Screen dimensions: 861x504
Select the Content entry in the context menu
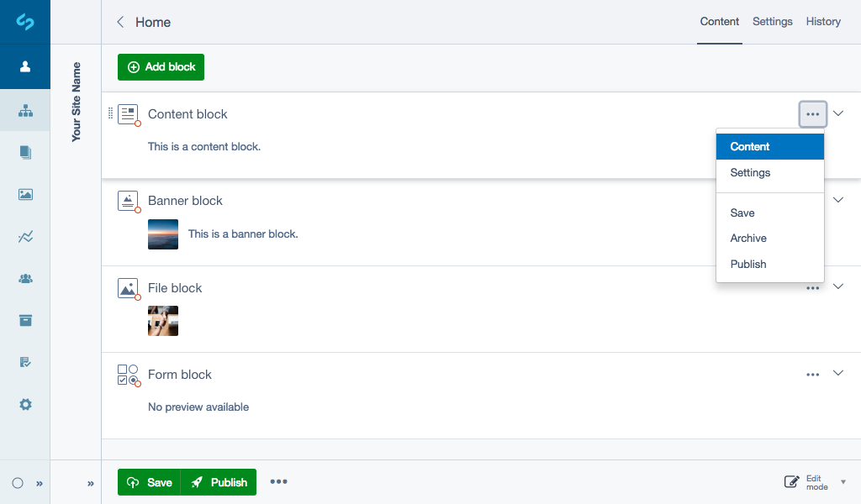(749, 146)
